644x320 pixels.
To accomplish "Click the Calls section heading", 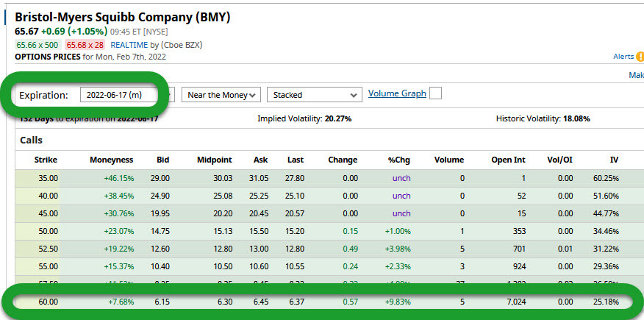I will pyautogui.click(x=31, y=140).
